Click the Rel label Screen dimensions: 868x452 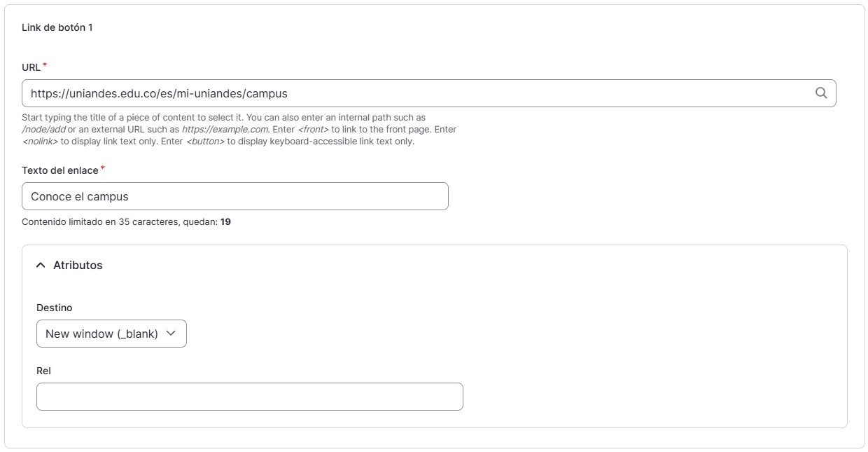(x=43, y=371)
